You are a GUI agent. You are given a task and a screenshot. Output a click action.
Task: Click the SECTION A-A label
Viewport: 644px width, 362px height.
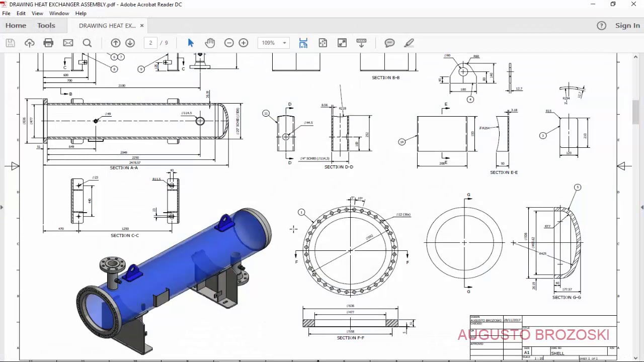(124, 168)
